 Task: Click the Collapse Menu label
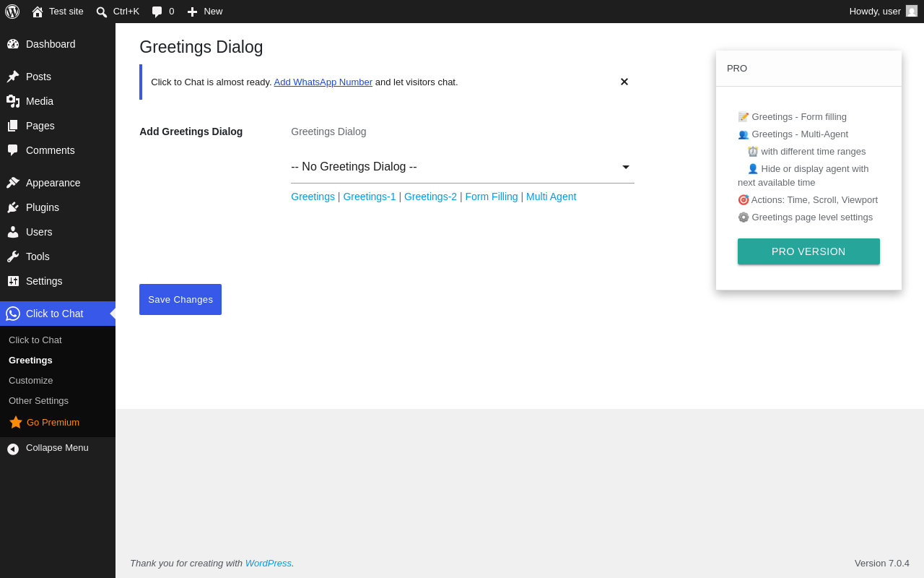pyautogui.click(x=57, y=447)
